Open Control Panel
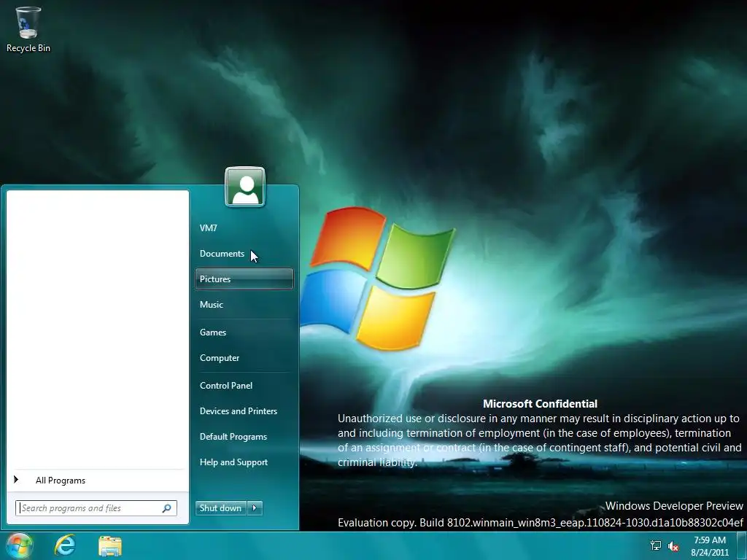Screen dimensions: 747x560 coord(244,385)
